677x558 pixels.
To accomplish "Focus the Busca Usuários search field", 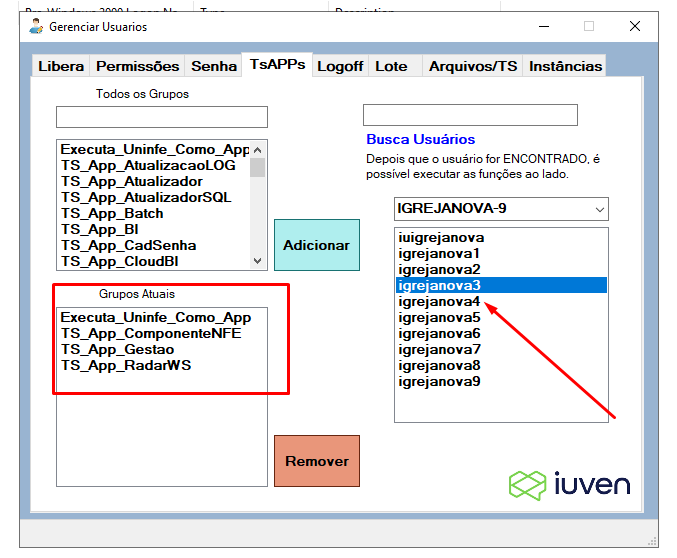I will coord(470,115).
